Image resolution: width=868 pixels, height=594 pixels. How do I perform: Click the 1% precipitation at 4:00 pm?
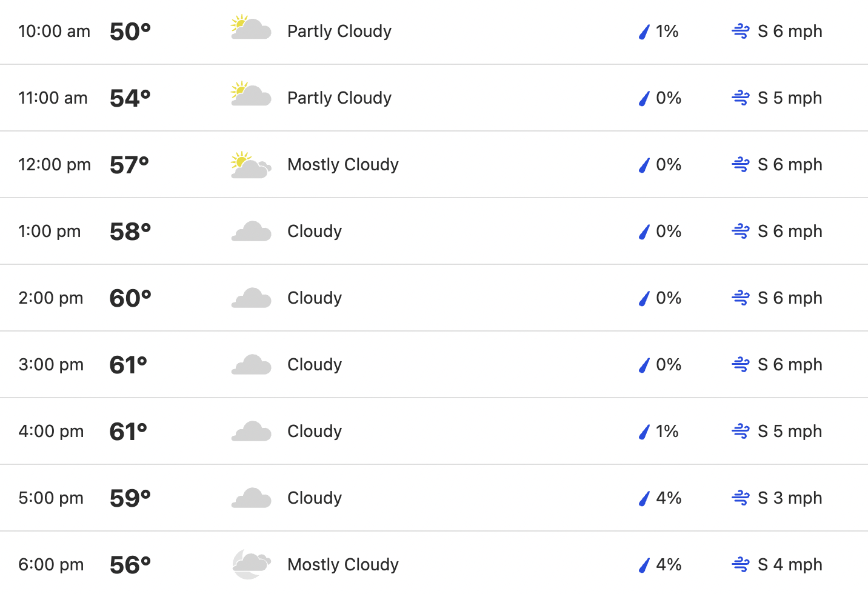(667, 432)
